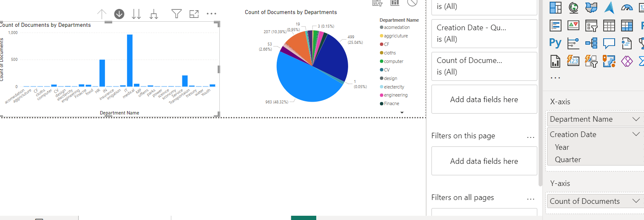Image resolution: width=644 pixels, height=220 pixels.
Task: Select the Quarter hierarchy level
Action: 568,160
